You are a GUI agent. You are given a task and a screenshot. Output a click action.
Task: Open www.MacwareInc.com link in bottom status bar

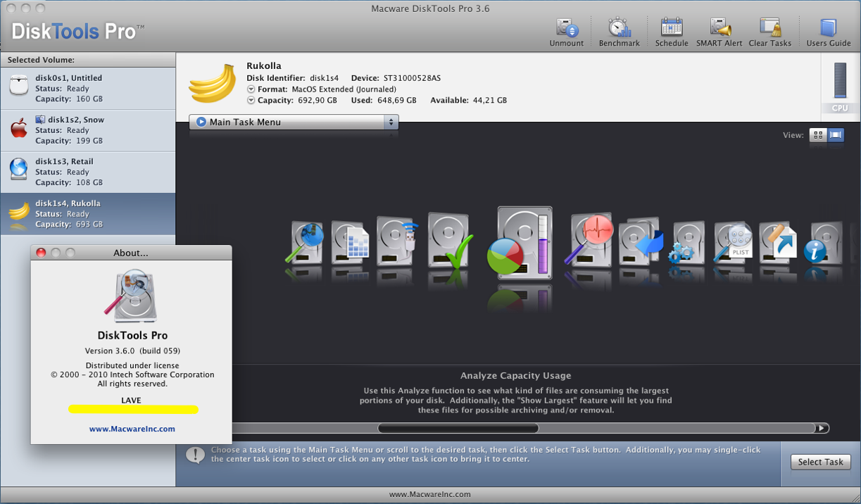click(430, 494)
